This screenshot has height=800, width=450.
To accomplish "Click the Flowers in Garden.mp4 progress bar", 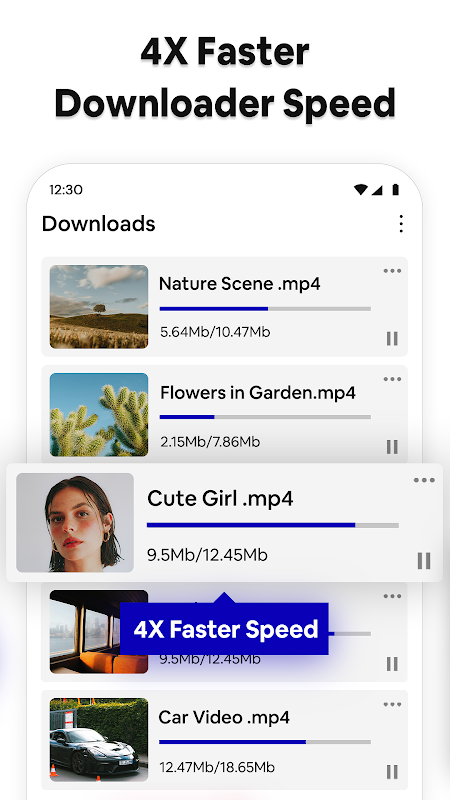I will point(265,417).
